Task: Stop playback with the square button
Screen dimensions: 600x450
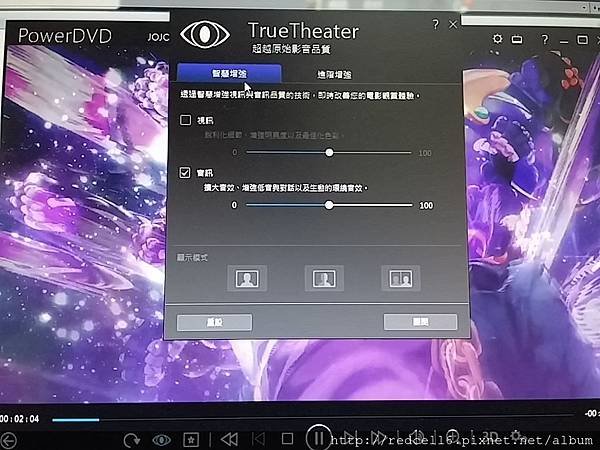Action: [287, 439]
